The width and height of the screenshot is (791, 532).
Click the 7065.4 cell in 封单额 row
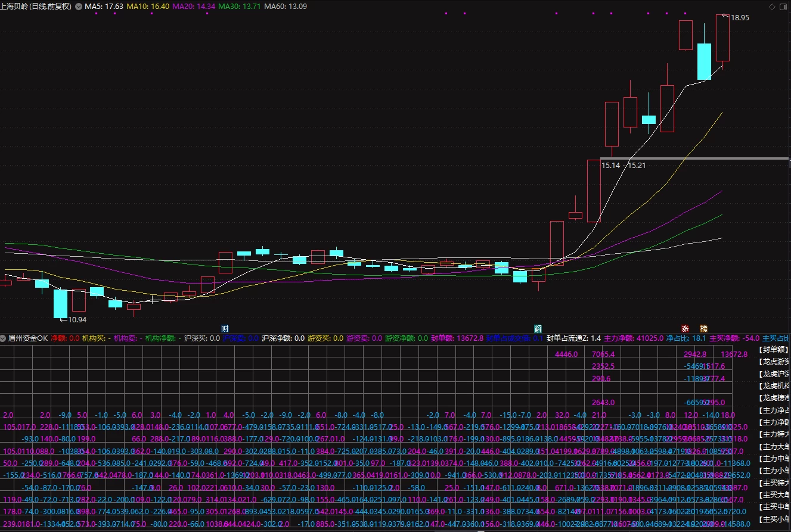pos(603,354)
